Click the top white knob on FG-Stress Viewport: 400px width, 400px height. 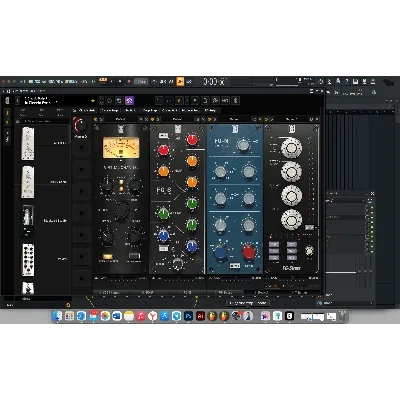tap(292, 148)
